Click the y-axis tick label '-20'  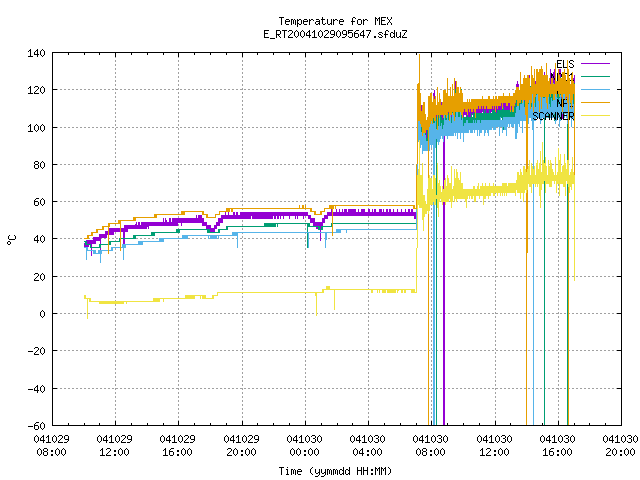tap(36, 351)
